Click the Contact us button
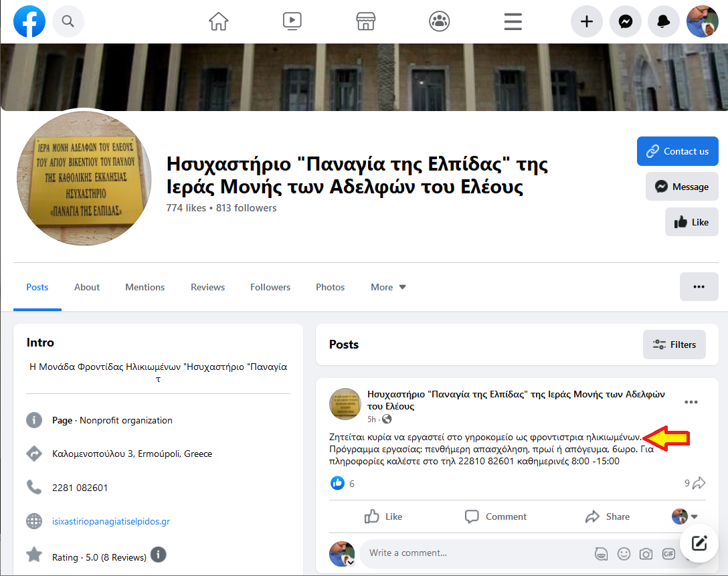Viewport: 728px width, 576px height. tap(677, 151)
